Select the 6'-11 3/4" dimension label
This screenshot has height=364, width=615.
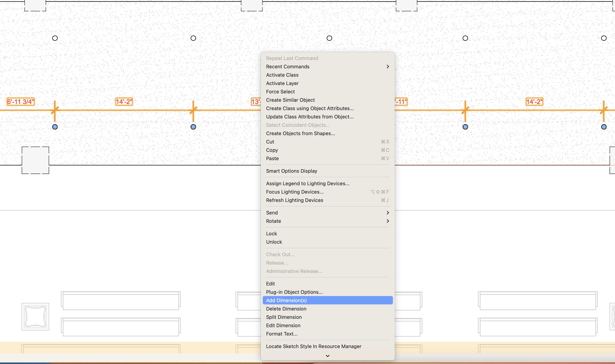21,102
